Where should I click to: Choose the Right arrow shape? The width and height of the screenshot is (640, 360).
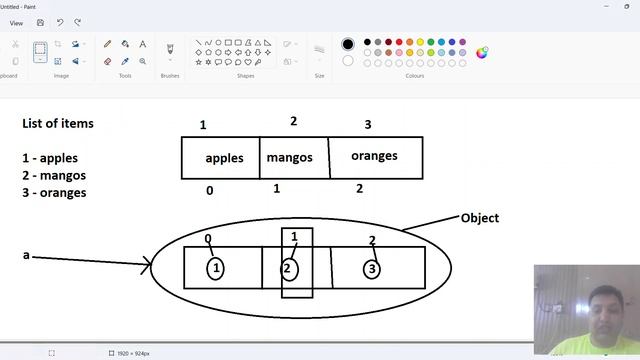tap(228, 52)
